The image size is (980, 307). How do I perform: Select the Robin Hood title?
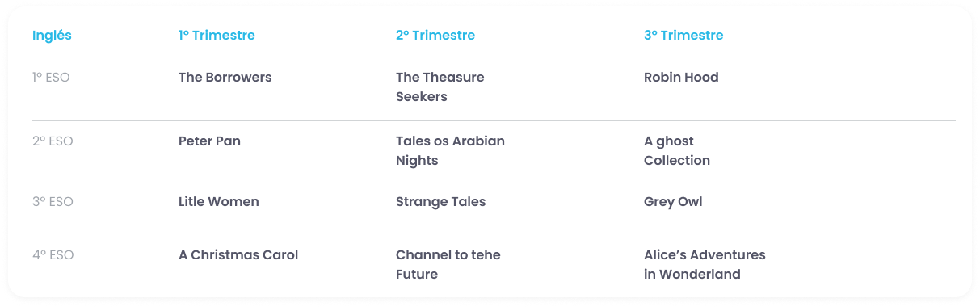(x=681, y=78)
